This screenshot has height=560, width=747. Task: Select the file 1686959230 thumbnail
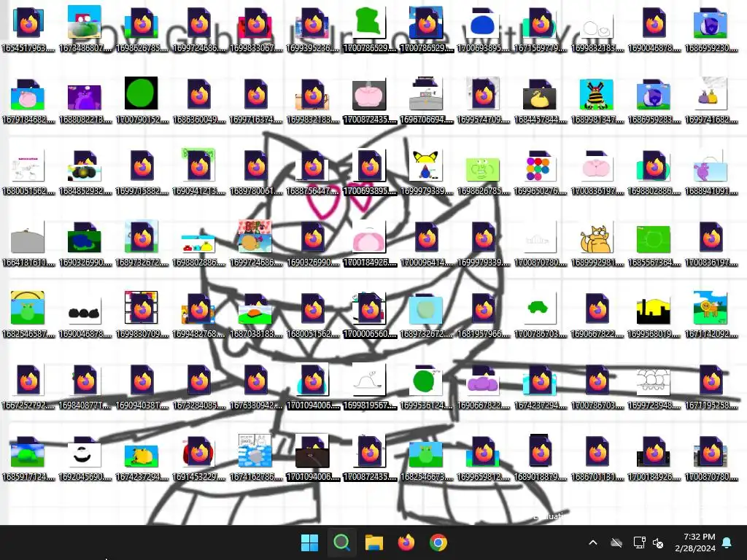coord(711,23)
